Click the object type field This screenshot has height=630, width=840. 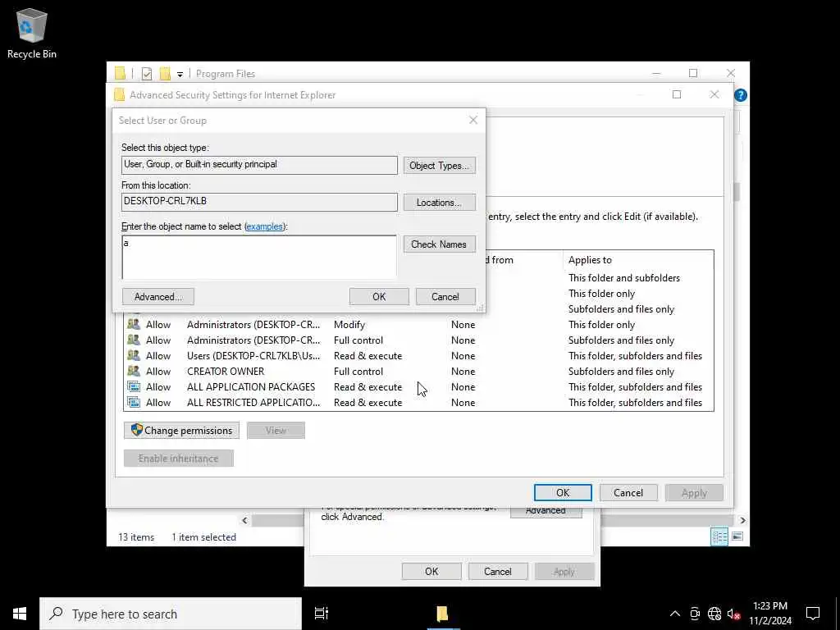click(259, 165)
